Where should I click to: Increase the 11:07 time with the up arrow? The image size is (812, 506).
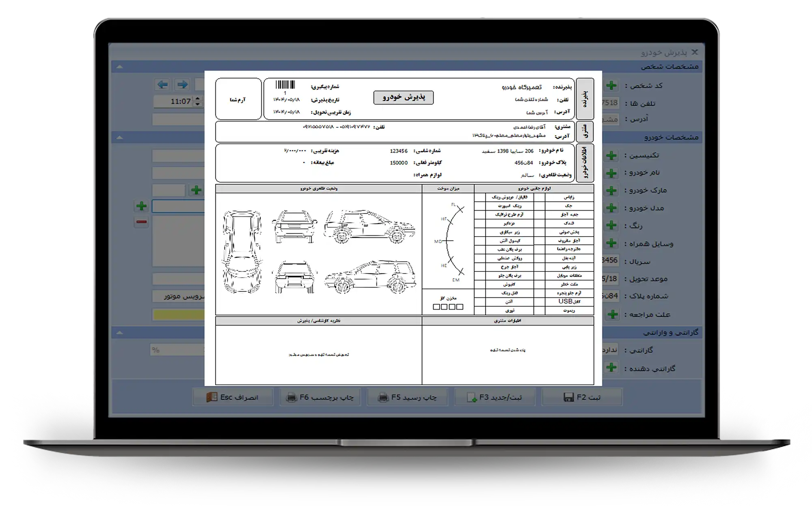[x=198, y=98]
